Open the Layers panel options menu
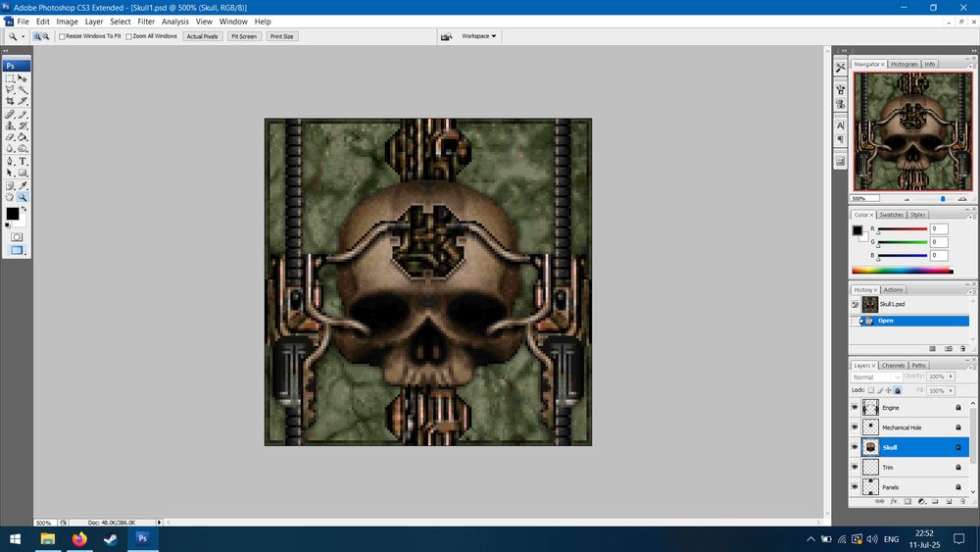The image size is (980, 552). 971,367
